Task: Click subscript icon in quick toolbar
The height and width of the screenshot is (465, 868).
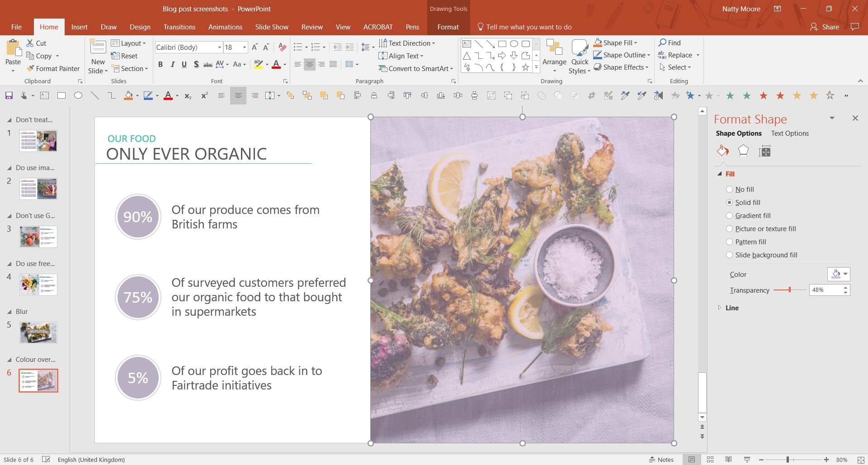Action: [x=188, y=95]
